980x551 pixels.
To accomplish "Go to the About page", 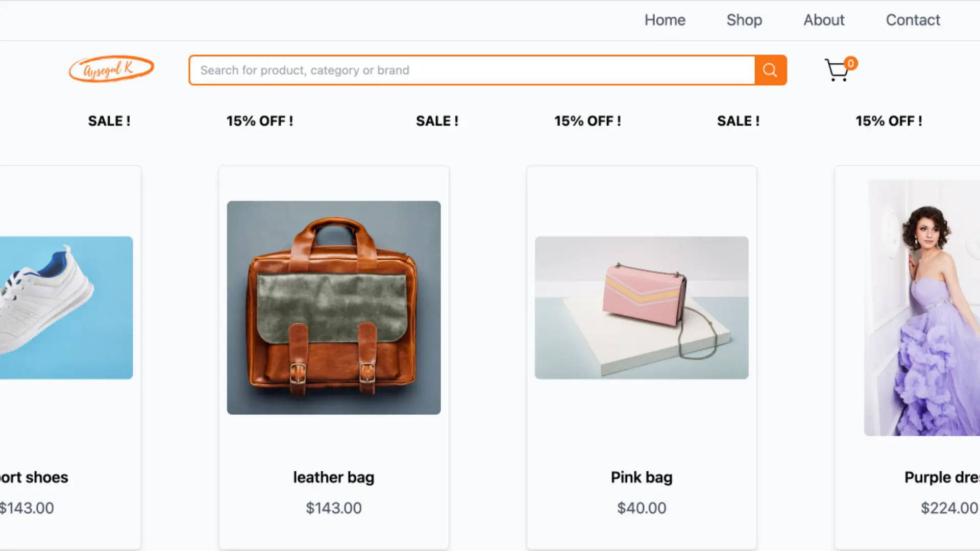I will [824, 20].
